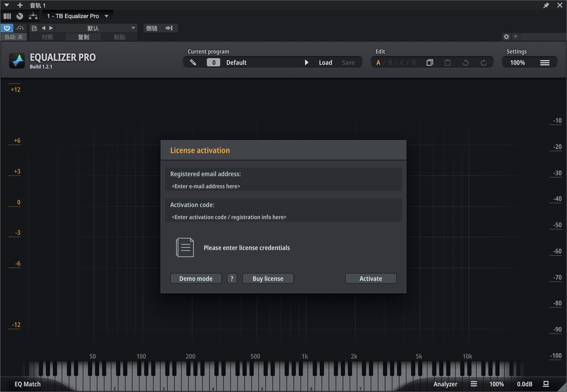Click the undo arrow icon
The height and width of the screenshot is (392, 567).
(x=466, y=63)
